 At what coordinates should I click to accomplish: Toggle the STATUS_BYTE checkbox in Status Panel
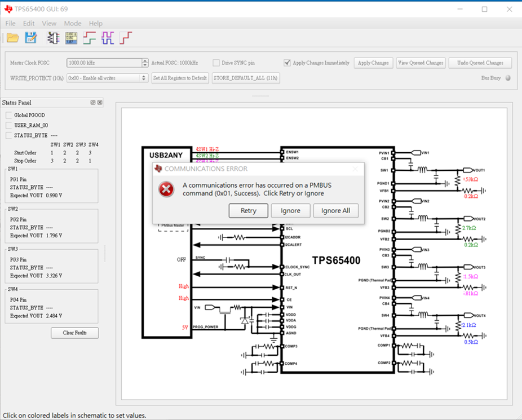pos(8,135)
